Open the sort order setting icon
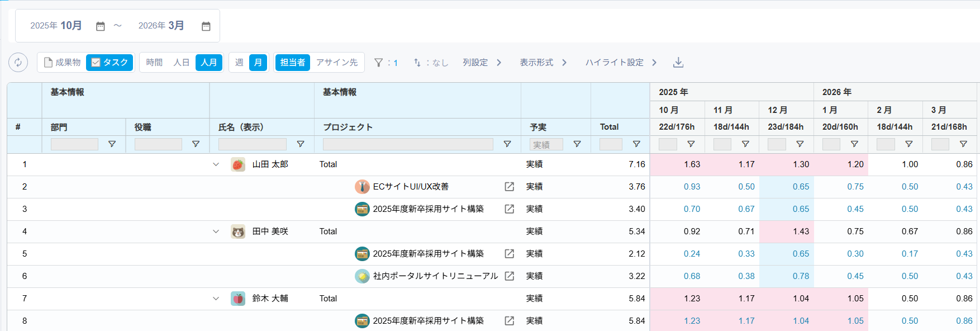The height and width of the screenshot is (331, 980). coord(417,63)
